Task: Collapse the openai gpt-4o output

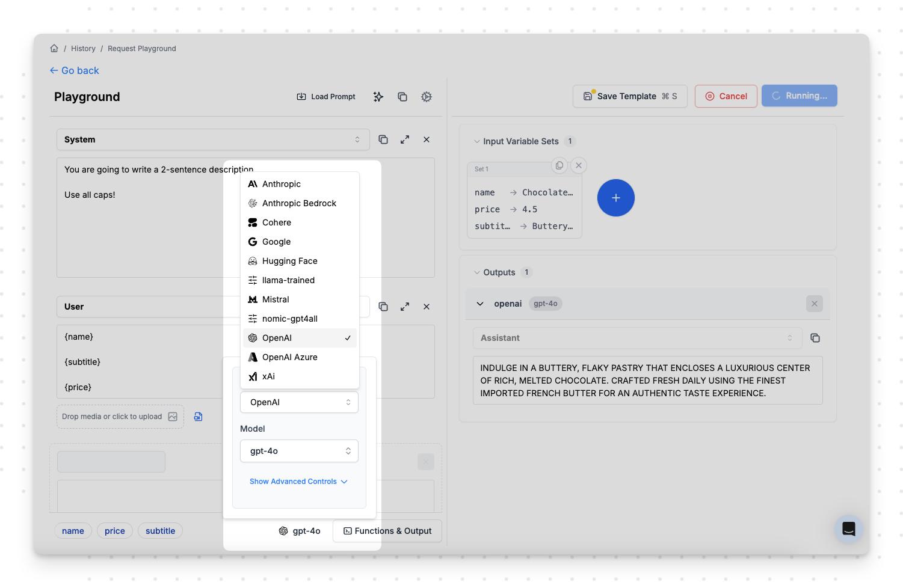Action: coord(480,304)
